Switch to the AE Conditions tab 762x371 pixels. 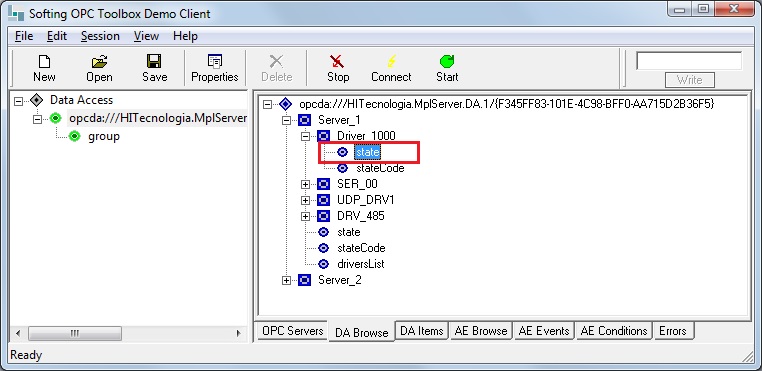tap(614, 331)
